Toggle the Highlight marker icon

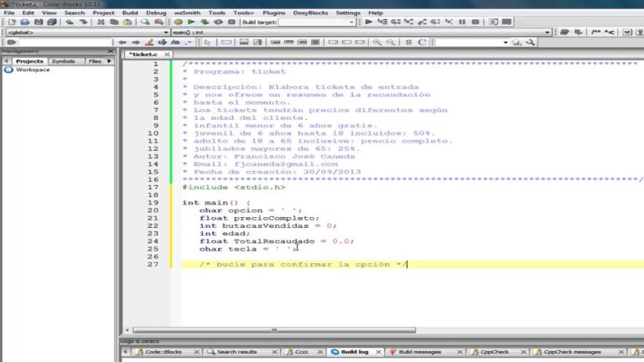pyautogui.click(x=149, y=42)
